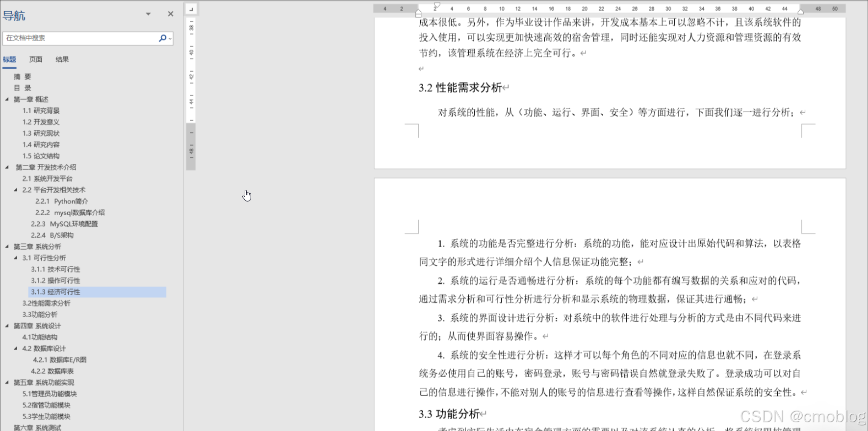Image resolution: width=868 pixels, height=431 pixels.
Task: Navigate to 3.1.1 技术可行性
Action: pyautogui.click(x=55, y=269)
